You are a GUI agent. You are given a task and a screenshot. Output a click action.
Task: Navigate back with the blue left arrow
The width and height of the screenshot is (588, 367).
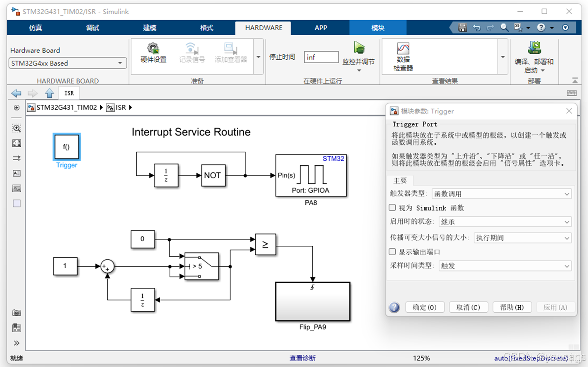point(16,93)
